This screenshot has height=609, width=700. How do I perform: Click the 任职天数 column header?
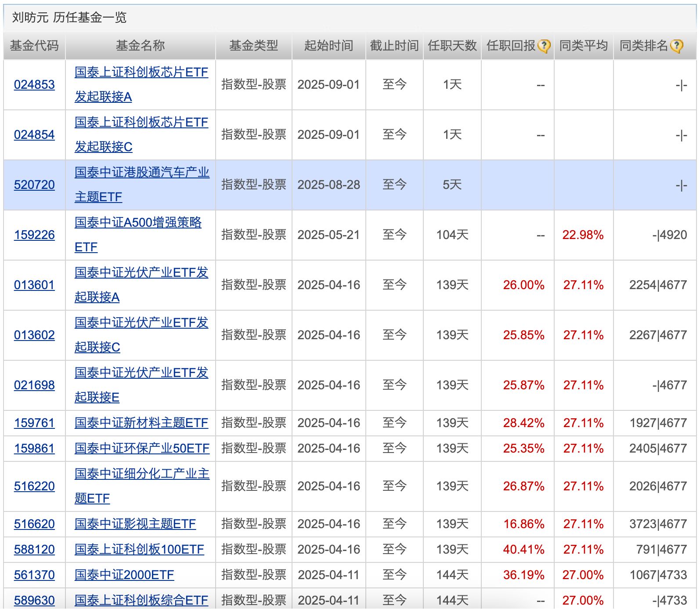pos(452,46)
